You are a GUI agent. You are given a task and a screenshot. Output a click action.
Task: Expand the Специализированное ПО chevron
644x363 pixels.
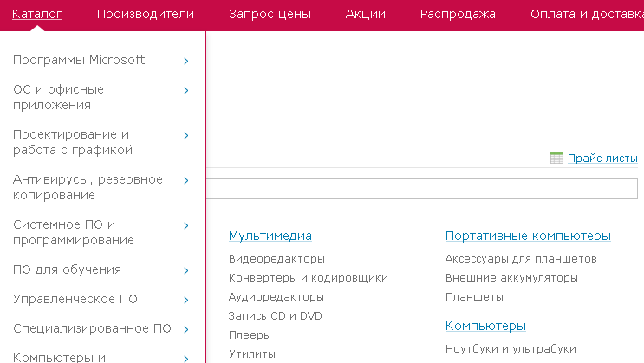[186, 329]
